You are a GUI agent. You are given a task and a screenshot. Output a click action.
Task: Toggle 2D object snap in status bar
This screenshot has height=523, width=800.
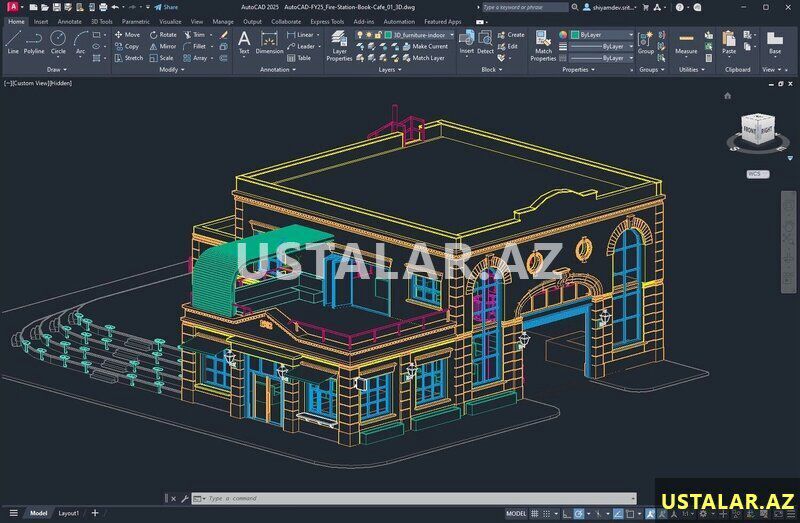(x=630, y=514)
